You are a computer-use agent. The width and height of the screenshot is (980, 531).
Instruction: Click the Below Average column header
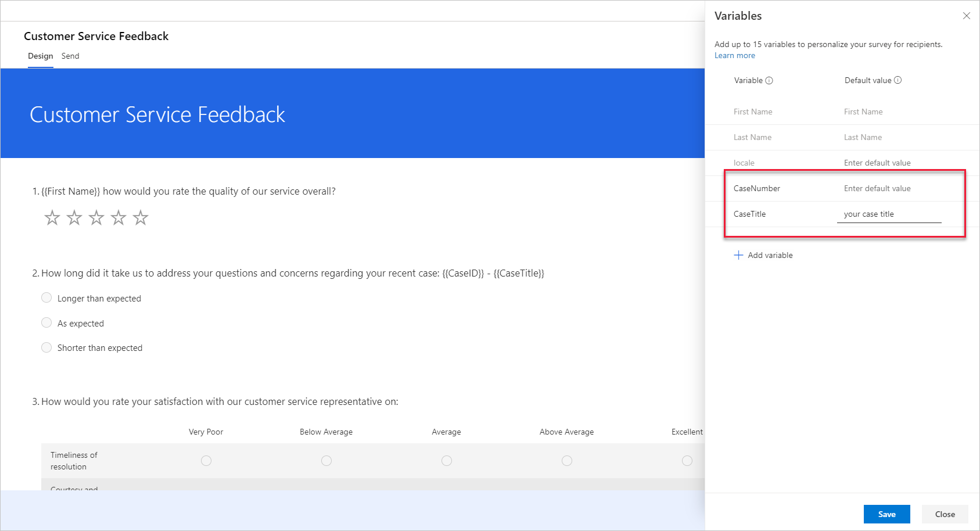click(326, 432)
